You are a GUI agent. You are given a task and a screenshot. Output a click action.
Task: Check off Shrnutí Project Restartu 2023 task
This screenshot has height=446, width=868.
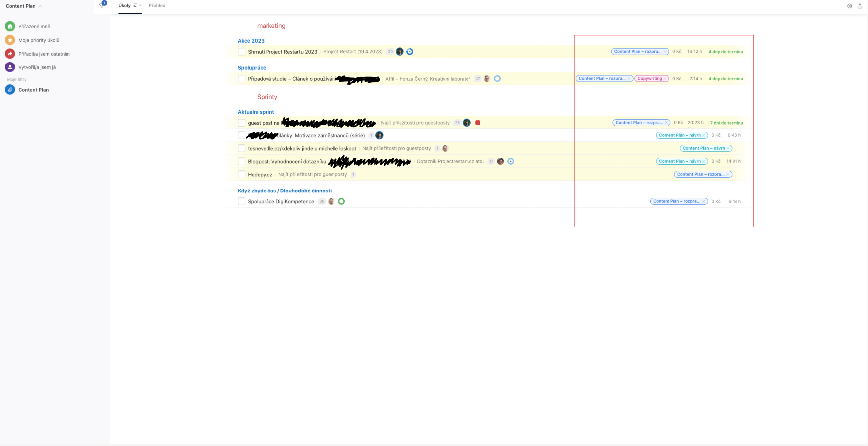click(241, 52)
